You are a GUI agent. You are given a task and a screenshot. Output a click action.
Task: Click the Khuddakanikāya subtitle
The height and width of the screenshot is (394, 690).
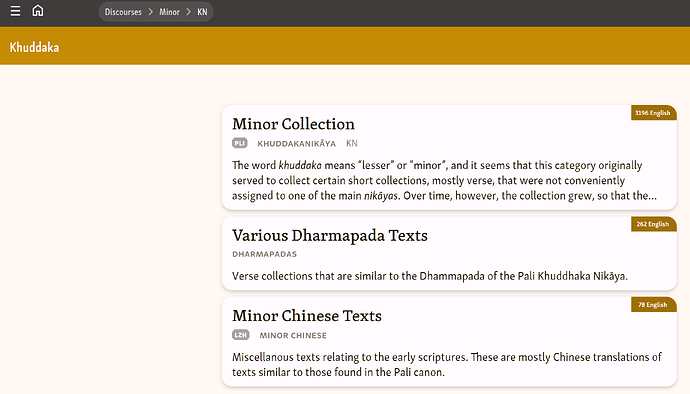click(297, 144)
